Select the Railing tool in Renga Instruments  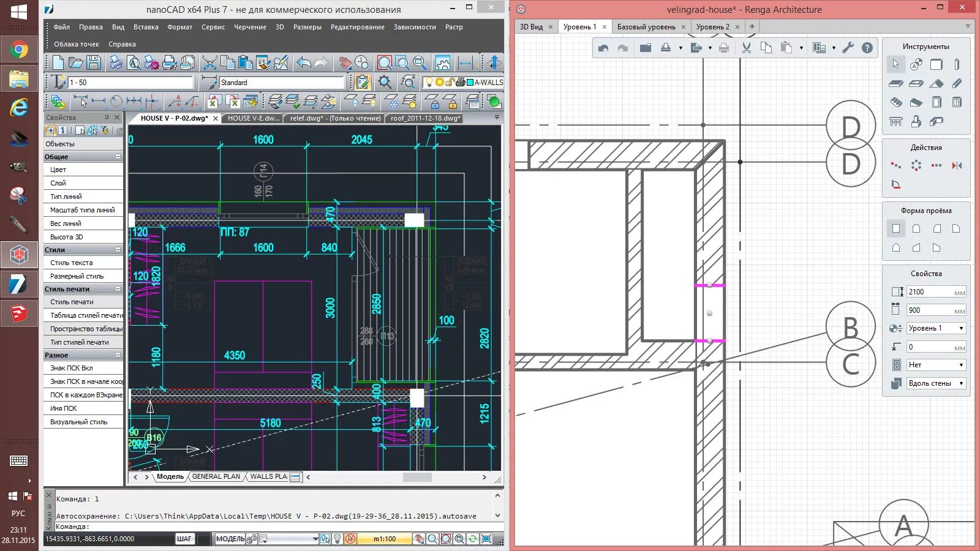point(896,122)
